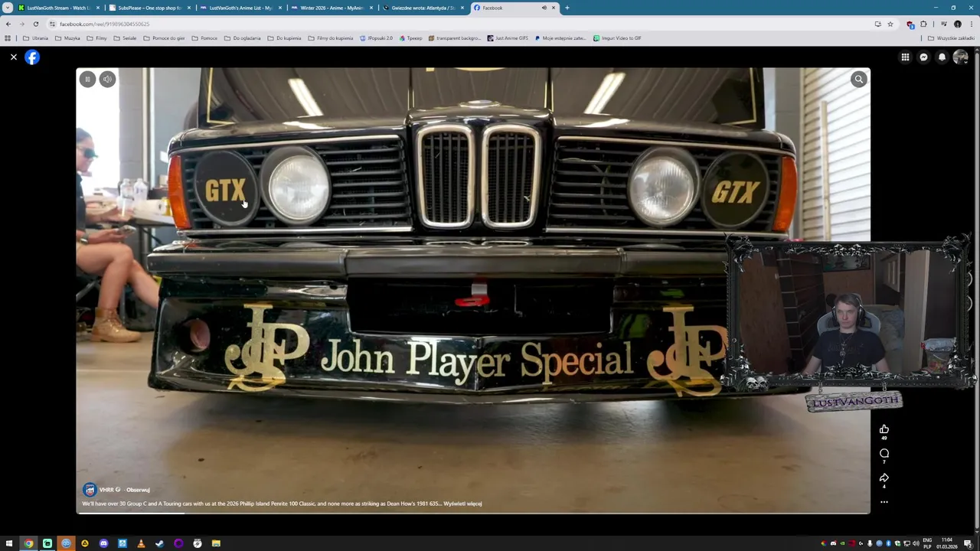Open the Windows Start menu
The height and width of the screenshot is (551, 980).
(9, 543)
